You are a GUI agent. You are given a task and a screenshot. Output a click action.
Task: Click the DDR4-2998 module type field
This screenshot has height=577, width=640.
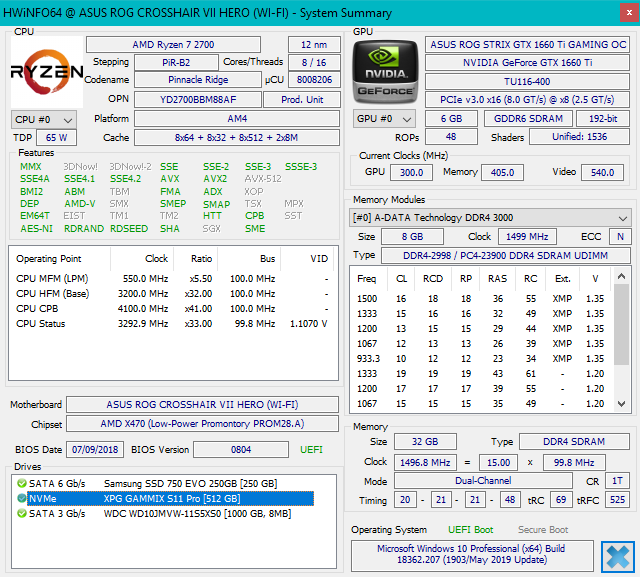coord(506,255)
